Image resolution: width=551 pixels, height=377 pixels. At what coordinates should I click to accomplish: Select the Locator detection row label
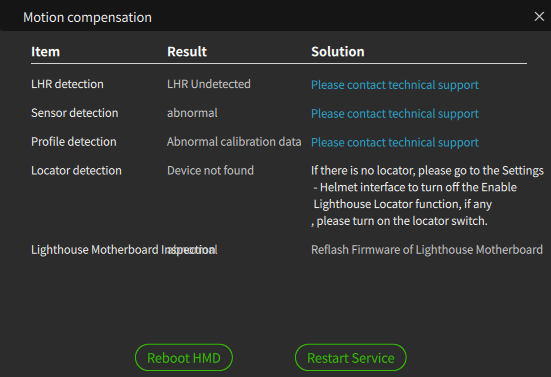click(x=76, y=170)
